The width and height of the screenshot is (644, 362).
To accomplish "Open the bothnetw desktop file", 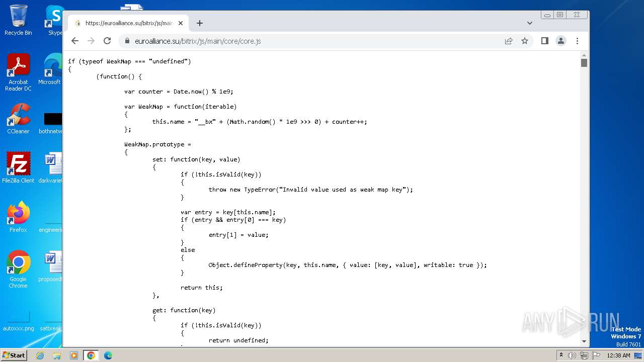I will [x=51, y=123].
